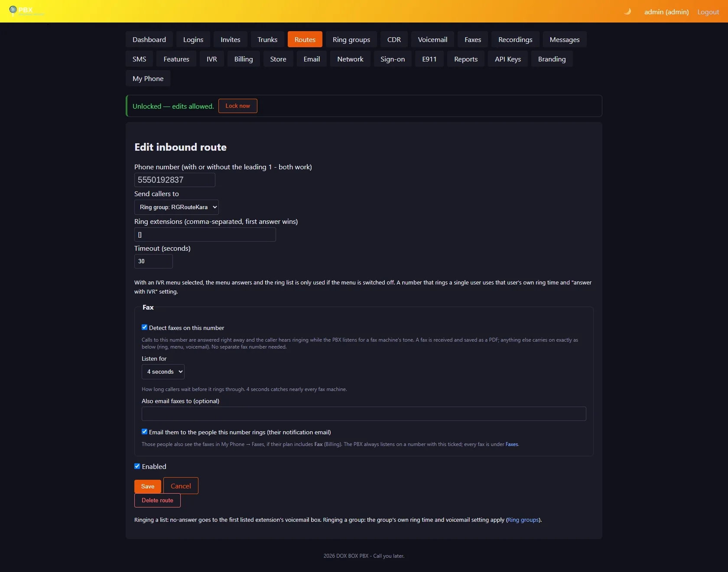Open the Ring groups tab
Viewport: 728px width, 572px height.
point(351,39)
